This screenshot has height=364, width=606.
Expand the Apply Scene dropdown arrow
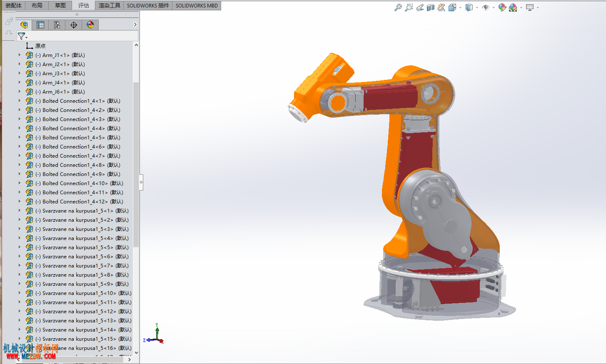tap(521, 7)
